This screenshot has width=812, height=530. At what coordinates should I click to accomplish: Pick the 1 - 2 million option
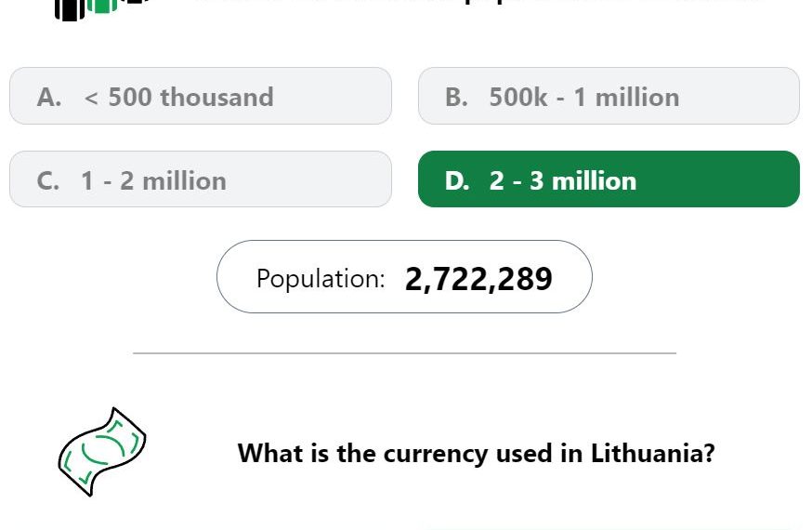click(200, 179)
